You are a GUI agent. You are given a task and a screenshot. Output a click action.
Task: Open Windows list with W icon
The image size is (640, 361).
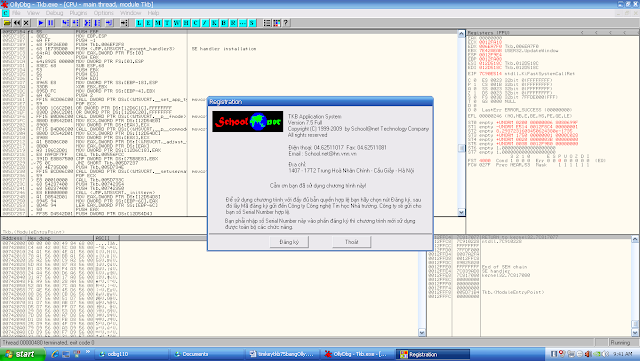177,23
